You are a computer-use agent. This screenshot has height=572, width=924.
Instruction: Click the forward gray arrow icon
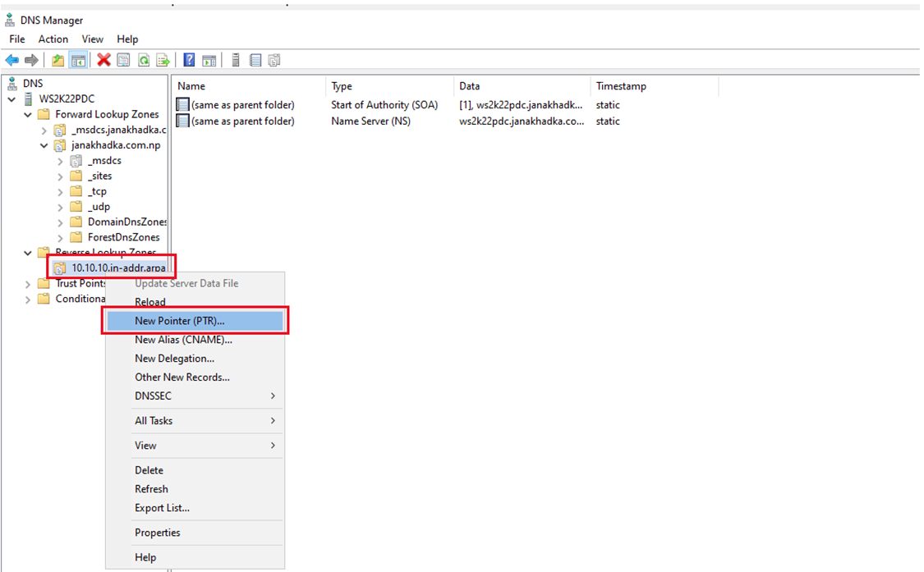click(x=31, y=59)
